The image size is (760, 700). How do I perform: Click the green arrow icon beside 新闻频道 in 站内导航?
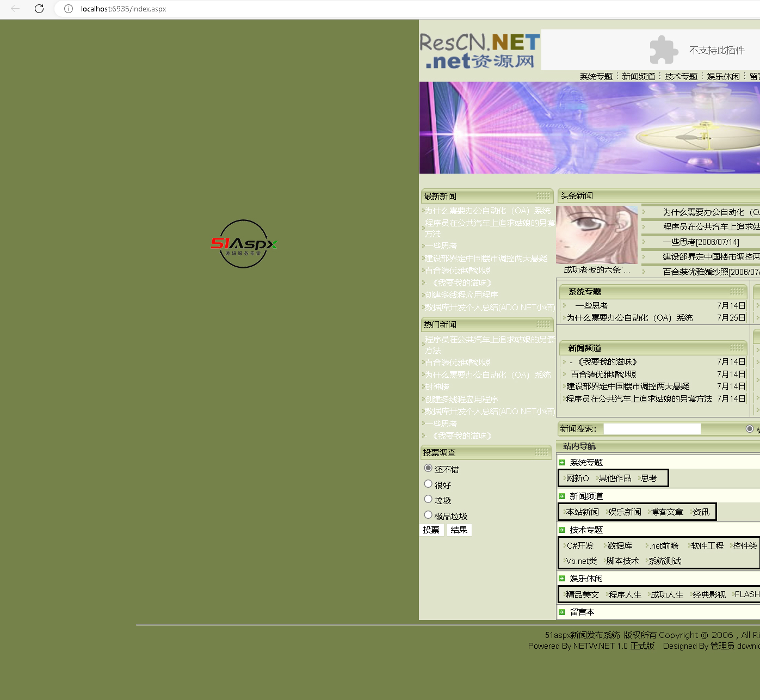point(562,496)
